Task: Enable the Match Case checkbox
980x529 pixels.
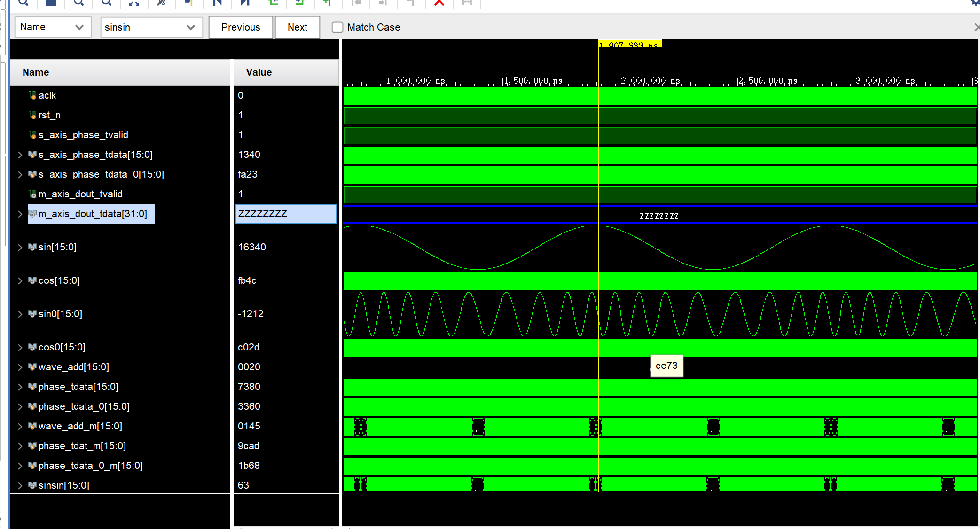Action: [x=337, y=27]
